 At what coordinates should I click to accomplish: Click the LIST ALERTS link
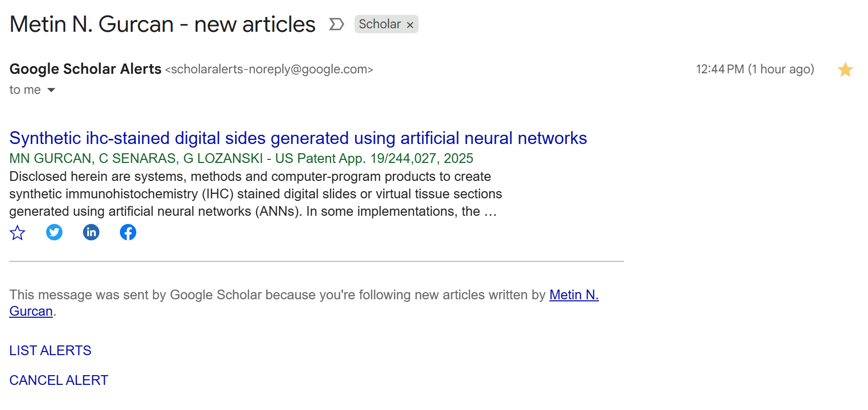pos(50,351)
